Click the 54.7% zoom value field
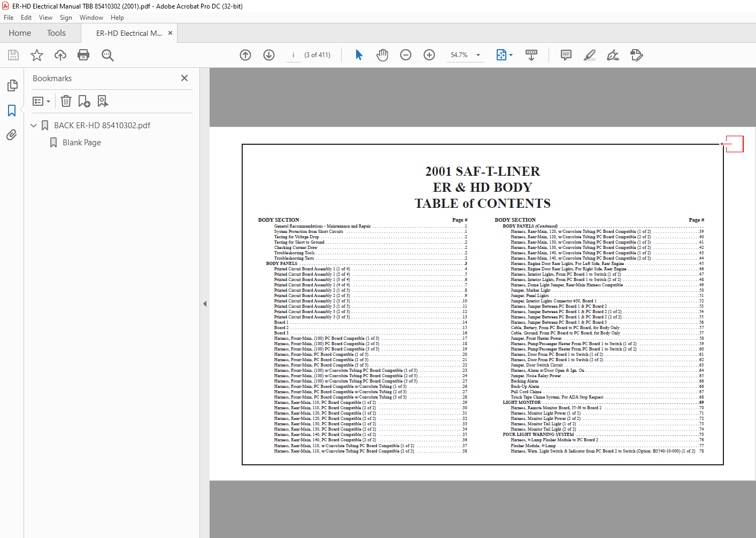Image resolution: width=756 pixels, height=538 pixels. click(x=459, y=55)
